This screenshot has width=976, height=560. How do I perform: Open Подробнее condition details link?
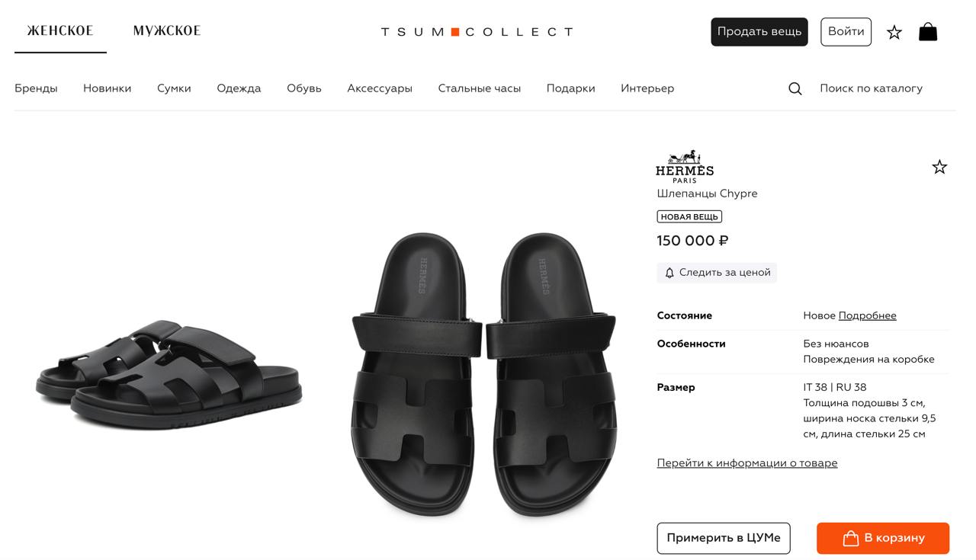click(x=868, y=315)
